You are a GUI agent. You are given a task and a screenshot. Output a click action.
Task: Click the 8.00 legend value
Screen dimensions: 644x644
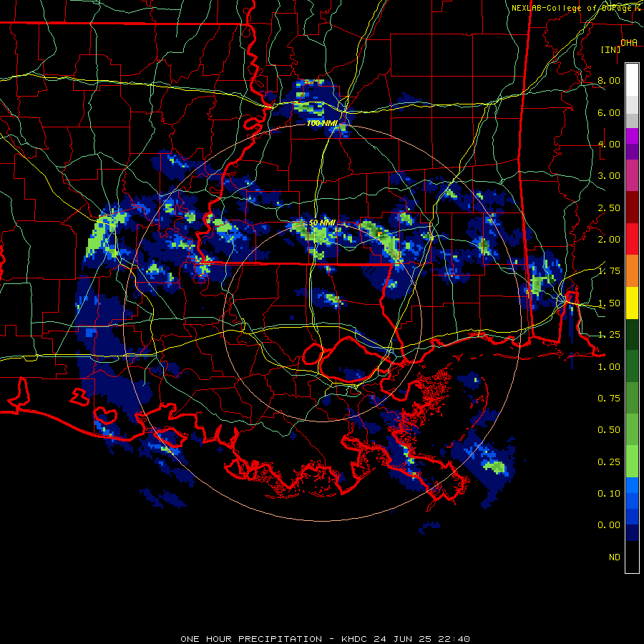(x=609, y=80)
